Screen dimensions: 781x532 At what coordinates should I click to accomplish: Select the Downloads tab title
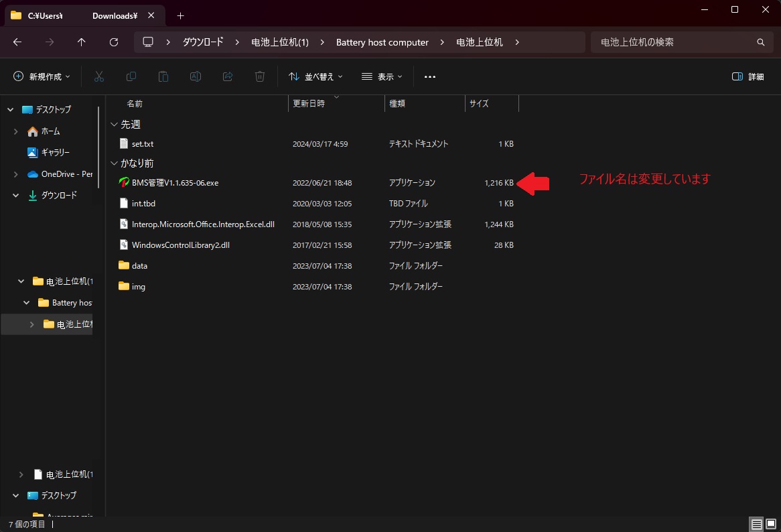pos(82,16)
